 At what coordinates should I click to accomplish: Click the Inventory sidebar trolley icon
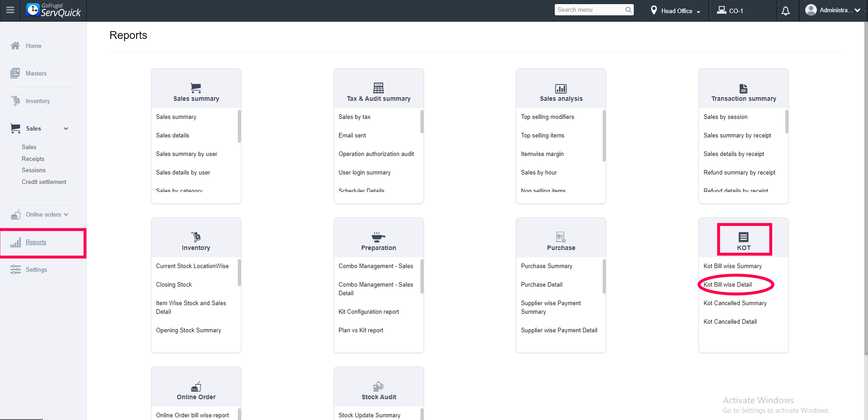[x=15, y=101]
